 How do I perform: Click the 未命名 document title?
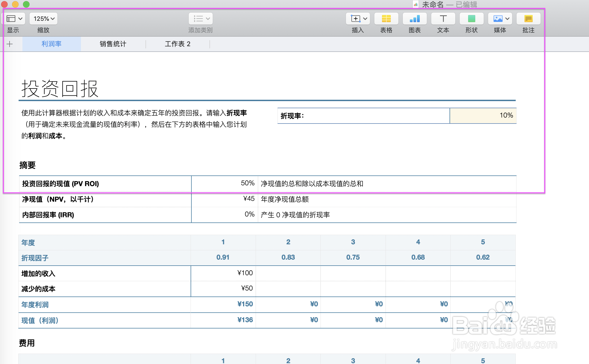tap(433, 4)
